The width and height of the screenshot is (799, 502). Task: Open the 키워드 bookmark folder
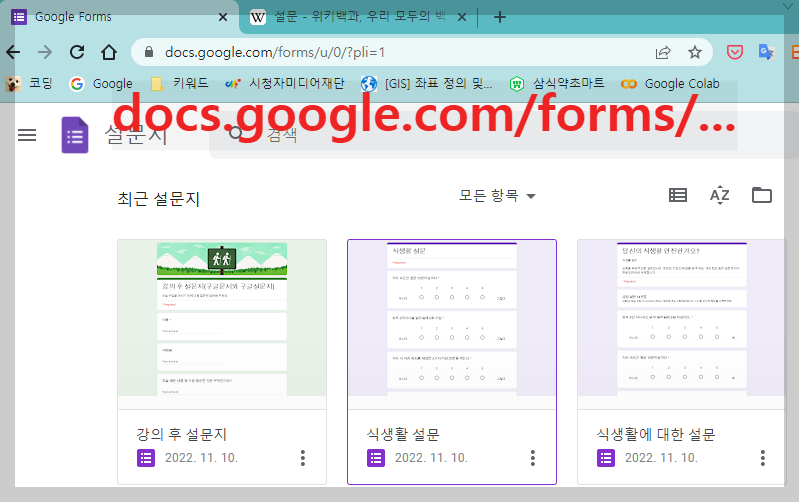pos(179,83)
